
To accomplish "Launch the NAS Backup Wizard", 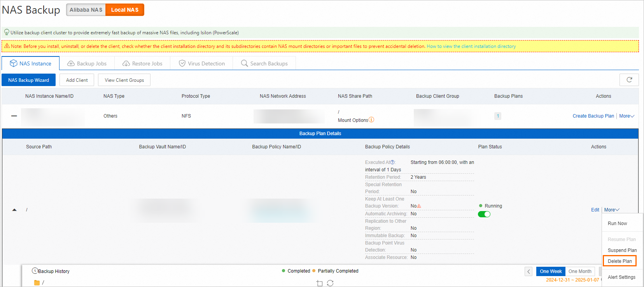I will point(29,80).
